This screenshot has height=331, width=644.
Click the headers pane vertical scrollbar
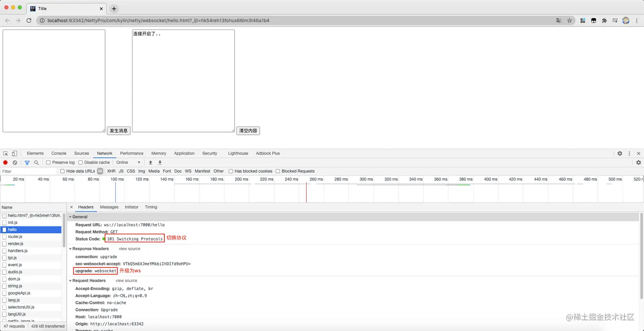(642, 256)
